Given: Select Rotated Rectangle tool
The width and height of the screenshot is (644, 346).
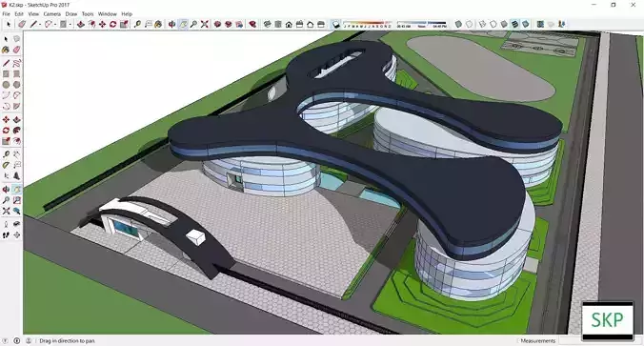Looking at the screenshot, I should (x=16, y=74).
